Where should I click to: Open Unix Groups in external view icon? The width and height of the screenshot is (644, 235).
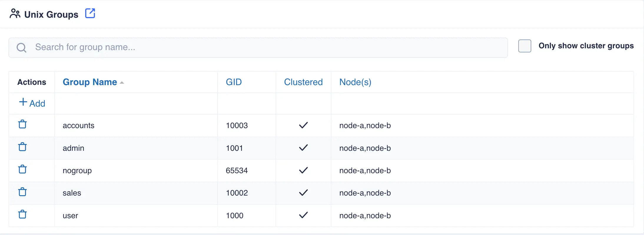pyautogui.click(x=90, y=14)
